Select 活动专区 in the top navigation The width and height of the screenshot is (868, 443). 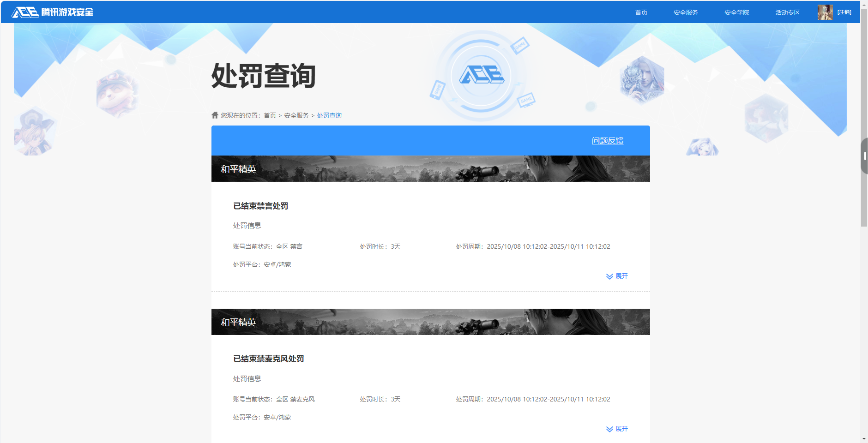point(787,12)
